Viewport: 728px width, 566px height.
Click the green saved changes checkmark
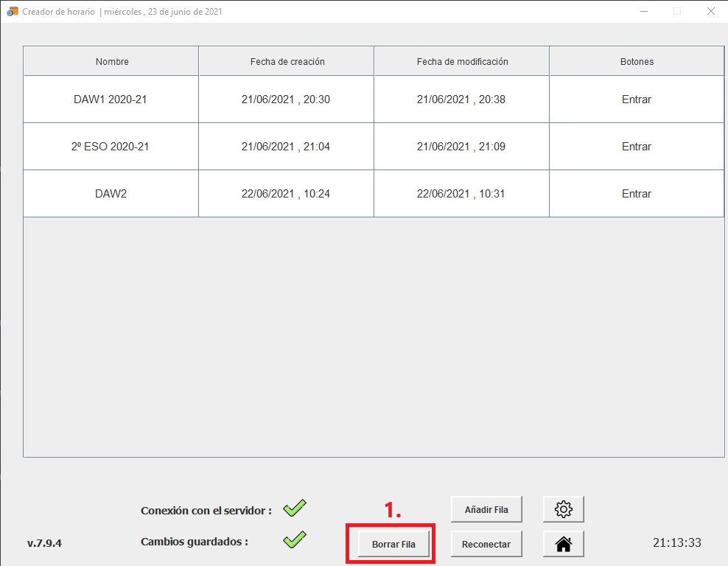click(295, 539)
